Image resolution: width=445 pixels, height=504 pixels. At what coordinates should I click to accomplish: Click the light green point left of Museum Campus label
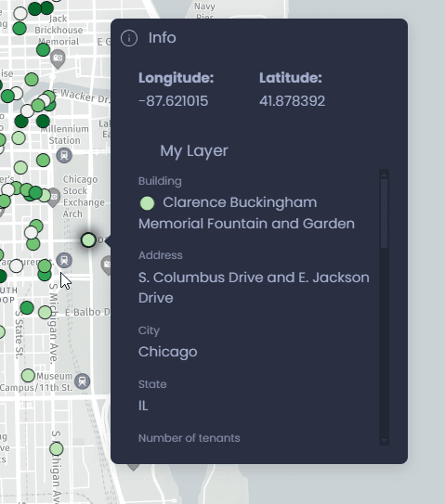coord(28,375)
